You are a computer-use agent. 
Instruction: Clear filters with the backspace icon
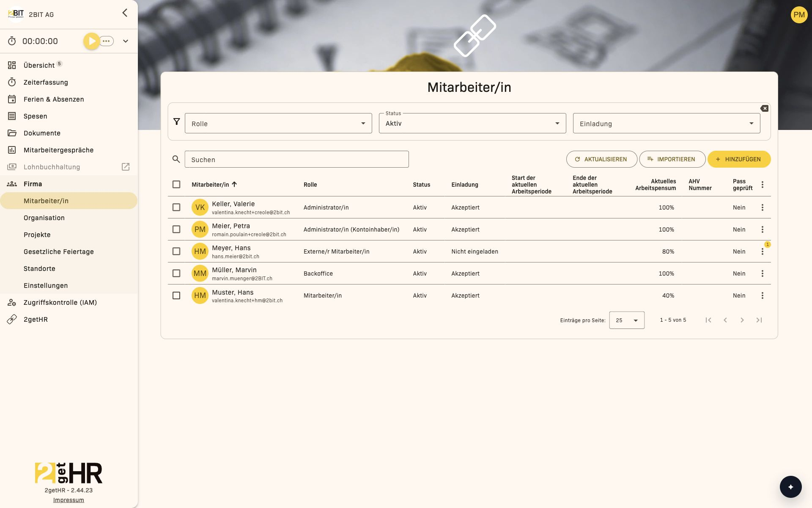click(x=764, y=108)
